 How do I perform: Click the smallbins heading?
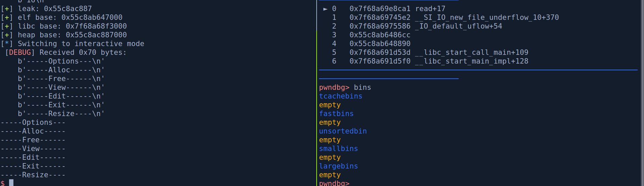(338, 149)
